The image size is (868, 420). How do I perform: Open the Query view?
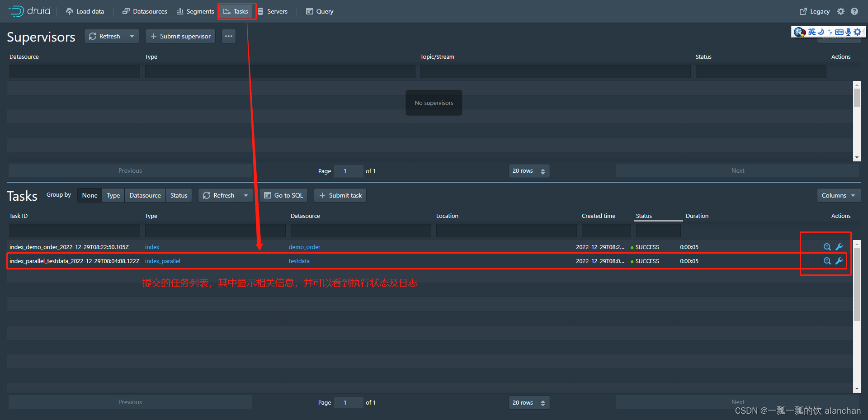[320, 11]
